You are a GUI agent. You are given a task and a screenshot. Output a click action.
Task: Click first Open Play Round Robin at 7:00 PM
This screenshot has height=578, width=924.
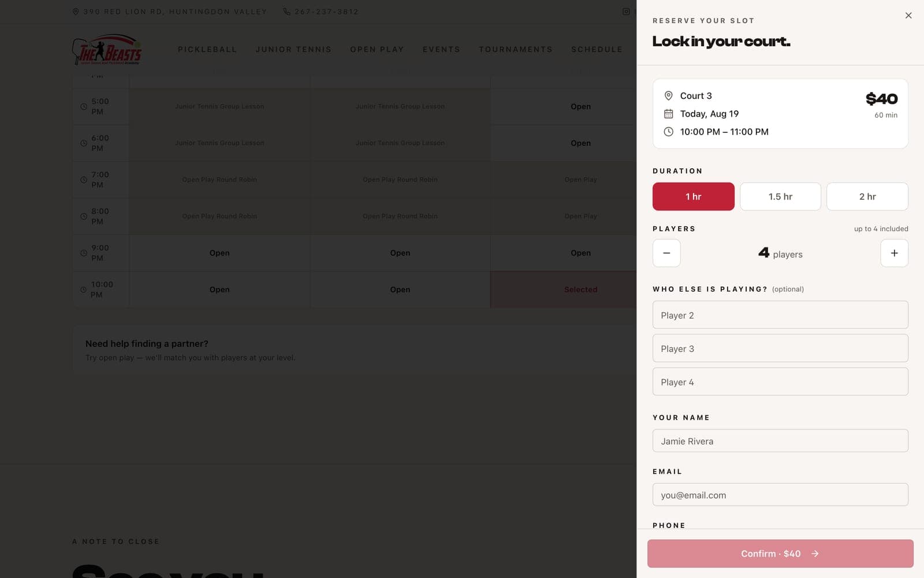(219, 180)
